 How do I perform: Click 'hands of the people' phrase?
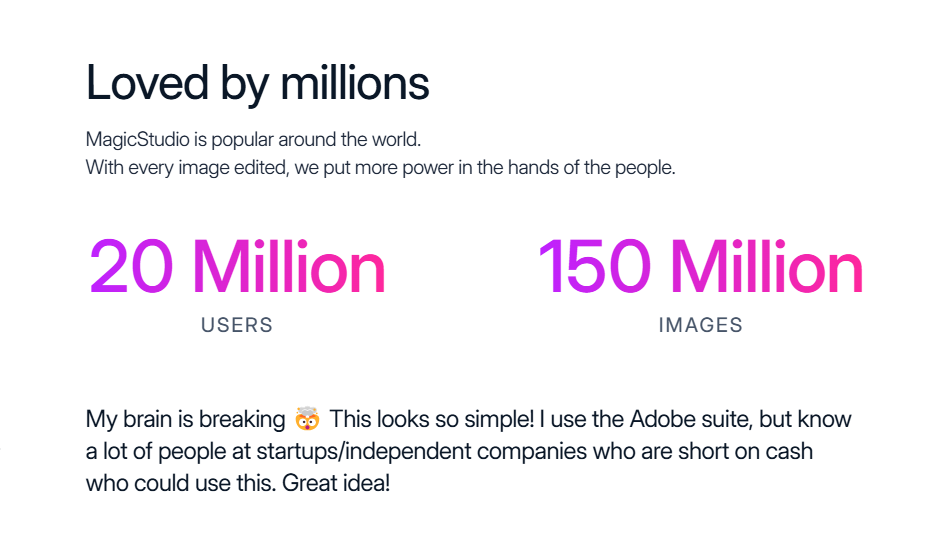[592, 168]
